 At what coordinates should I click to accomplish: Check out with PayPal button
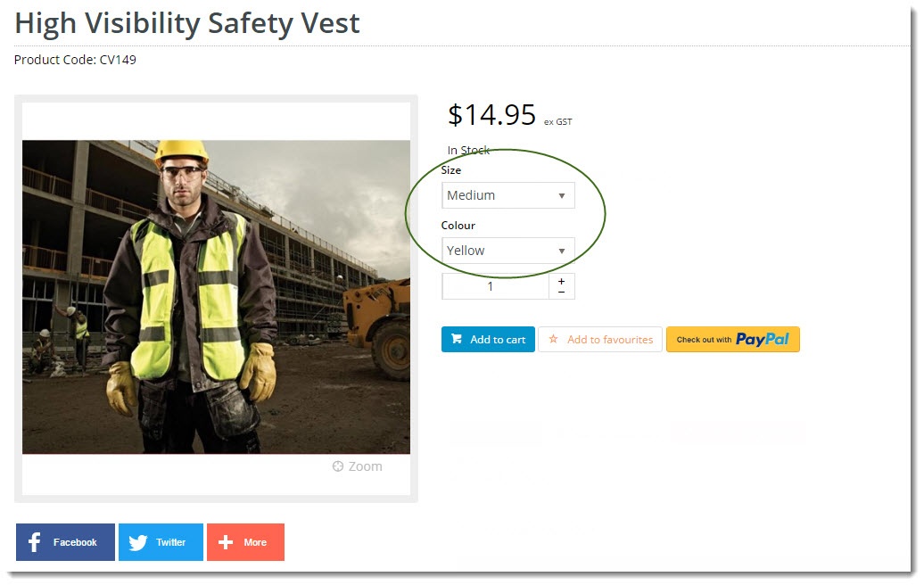(x=732, y=340)
